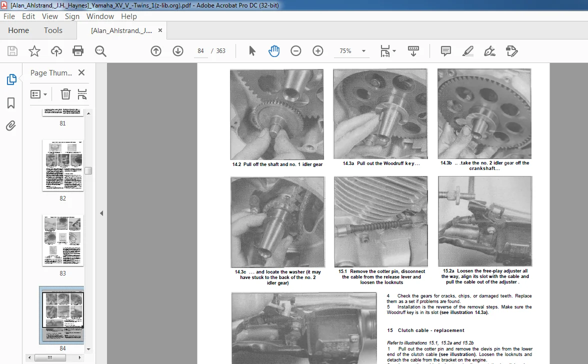This screenshot has height=364, width=588.
Task: Select page 82 thumbnail
Action: point(63,165)
